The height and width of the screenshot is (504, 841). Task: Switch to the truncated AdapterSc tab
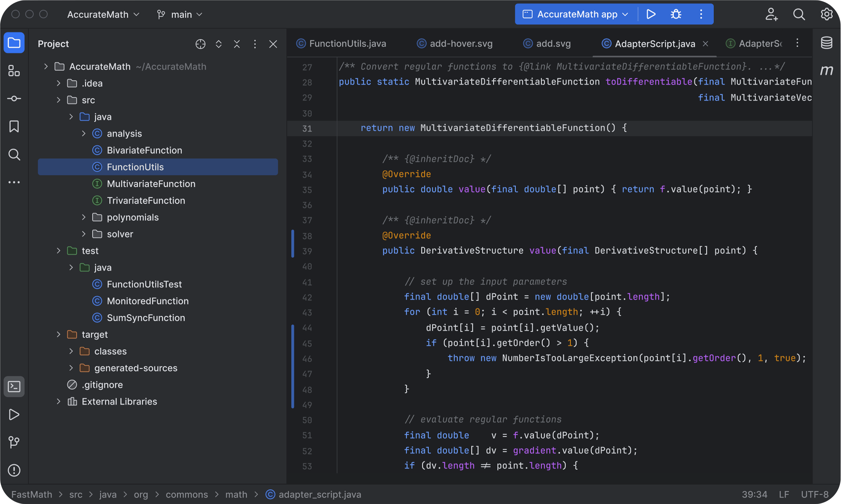pyautogui.click(x=754, y=44)
